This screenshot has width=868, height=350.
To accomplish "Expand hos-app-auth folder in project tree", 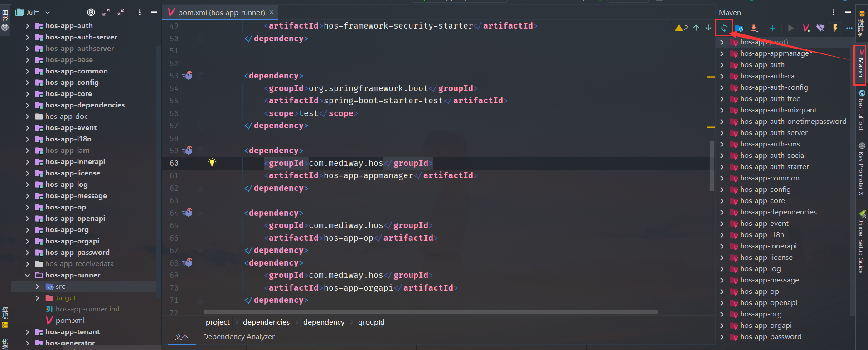I will tap(28, 26).
